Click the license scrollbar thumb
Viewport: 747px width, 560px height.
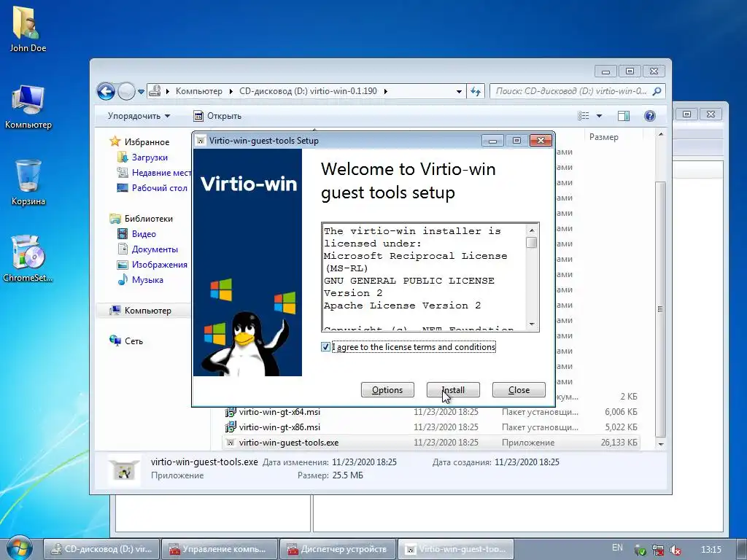pyautogui.click(x=532, y=242)
